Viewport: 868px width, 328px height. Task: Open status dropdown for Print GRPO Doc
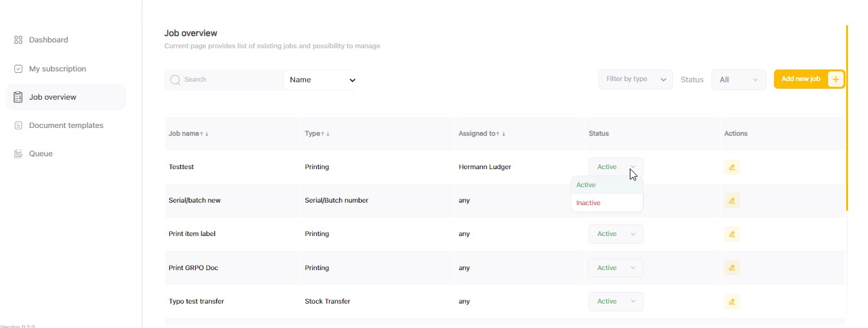pos(616,268)
